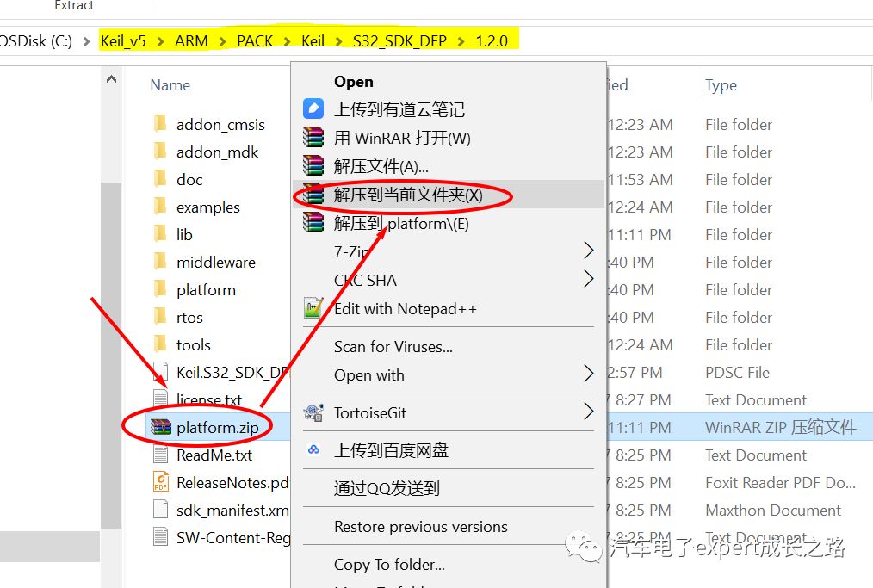Click the ReleaseNotes PDF file icon
873x588 pixels.
click(160, 481)
